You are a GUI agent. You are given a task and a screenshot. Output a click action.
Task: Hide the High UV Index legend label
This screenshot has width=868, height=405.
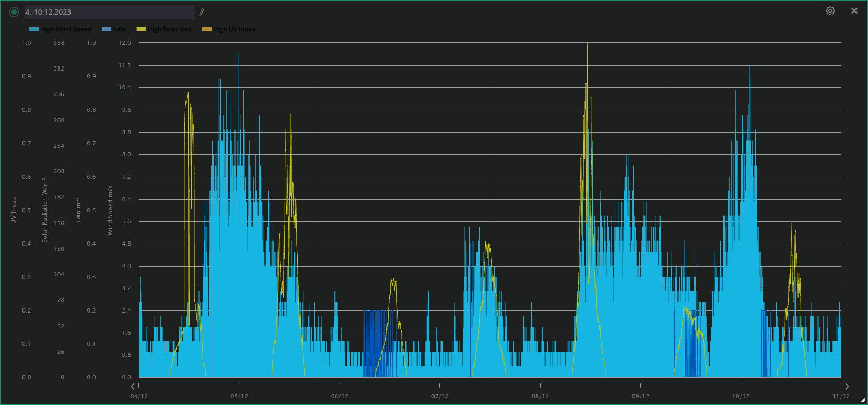tap(234, 29)
